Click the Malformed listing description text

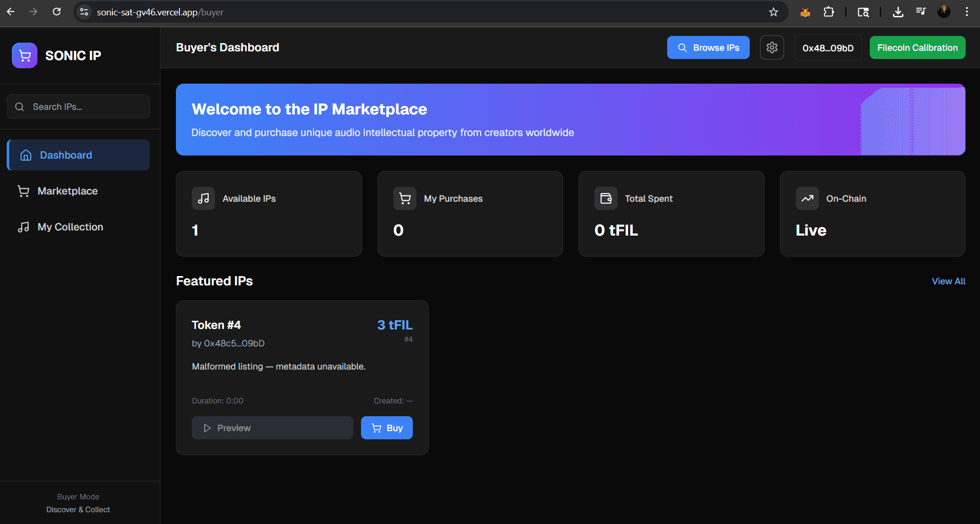(278, 366)
